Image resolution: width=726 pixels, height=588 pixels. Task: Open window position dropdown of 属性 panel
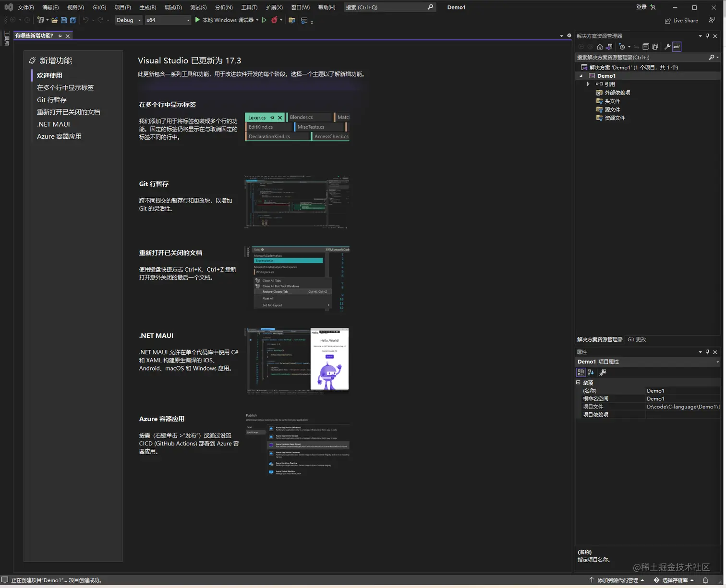700,352
